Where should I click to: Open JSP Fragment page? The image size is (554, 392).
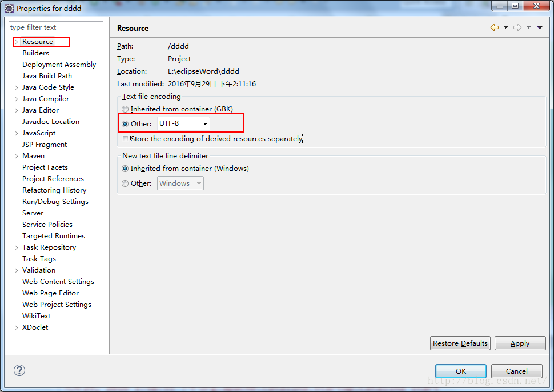tap(45, 144)
